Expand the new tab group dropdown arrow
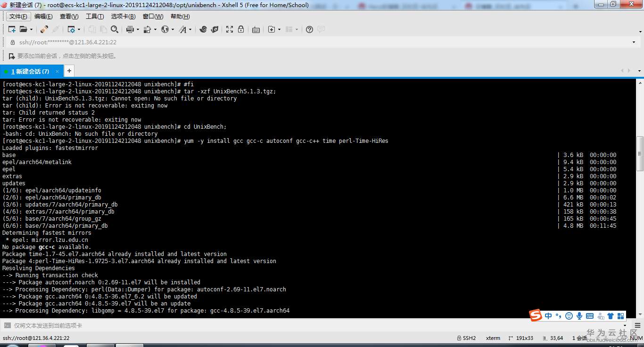The image size is (644, 347). pos(279,29)
